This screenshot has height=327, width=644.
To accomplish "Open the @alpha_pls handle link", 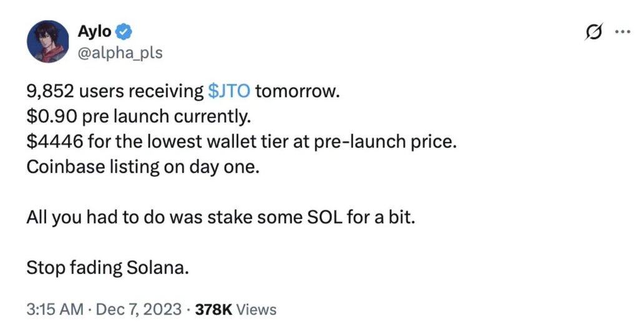I will click(x=120, y=53).
